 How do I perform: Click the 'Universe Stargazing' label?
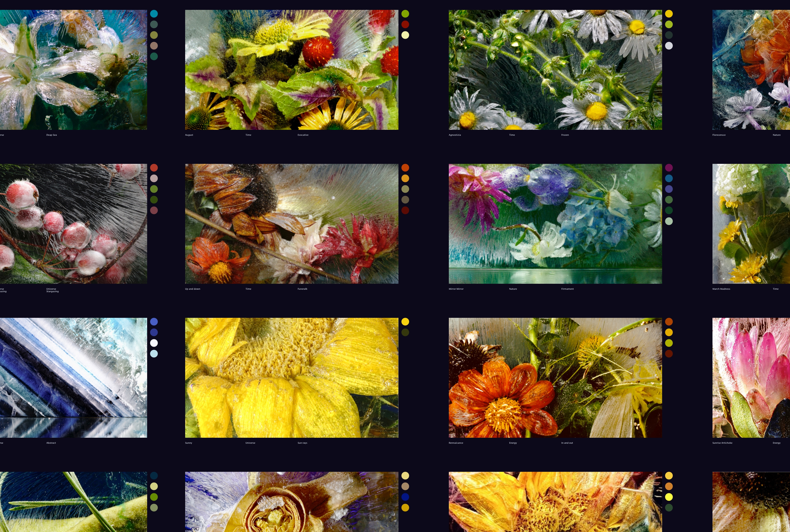click(52, 290)
